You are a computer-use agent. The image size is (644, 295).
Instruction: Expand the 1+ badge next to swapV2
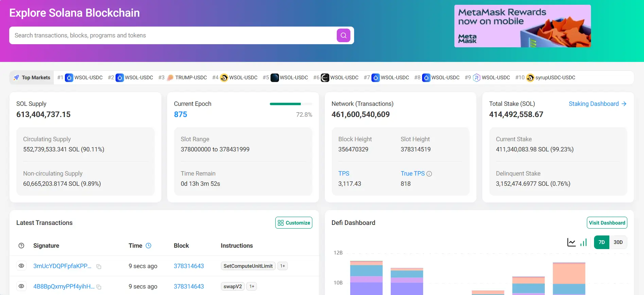click(x=251, y=286)
